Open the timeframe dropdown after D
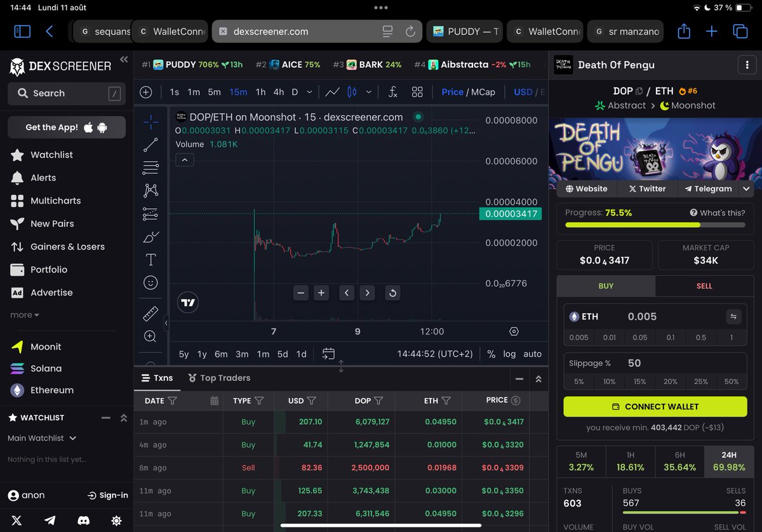 309,92
